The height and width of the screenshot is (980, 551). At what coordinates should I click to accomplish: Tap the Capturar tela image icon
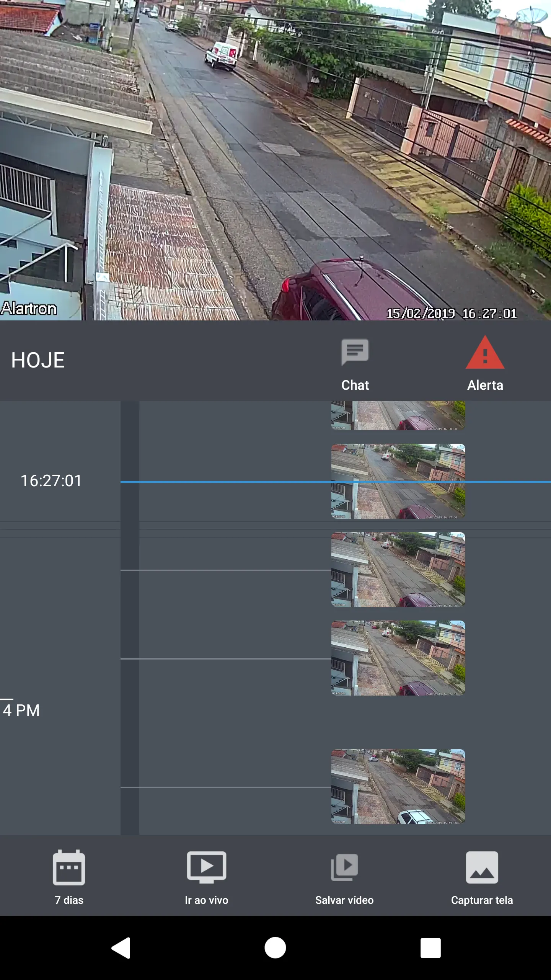[x=482, y=867]
